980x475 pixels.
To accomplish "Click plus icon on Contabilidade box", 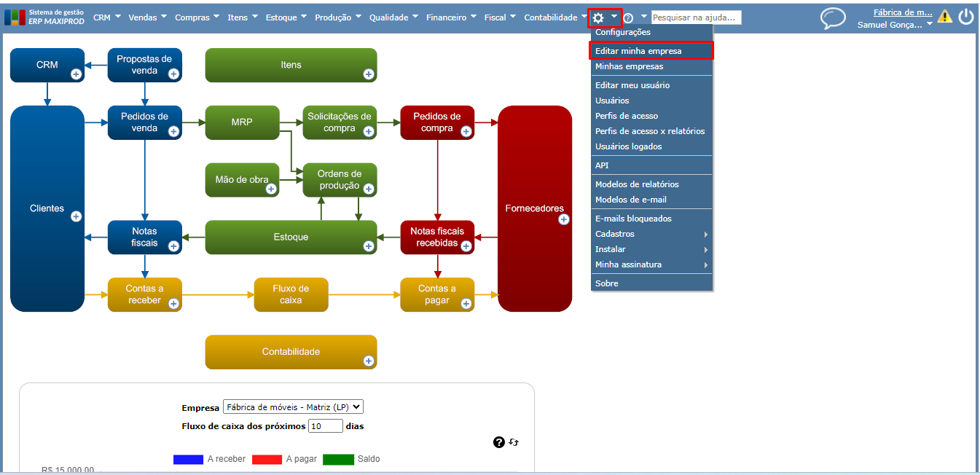I will (x=369, y=361).
